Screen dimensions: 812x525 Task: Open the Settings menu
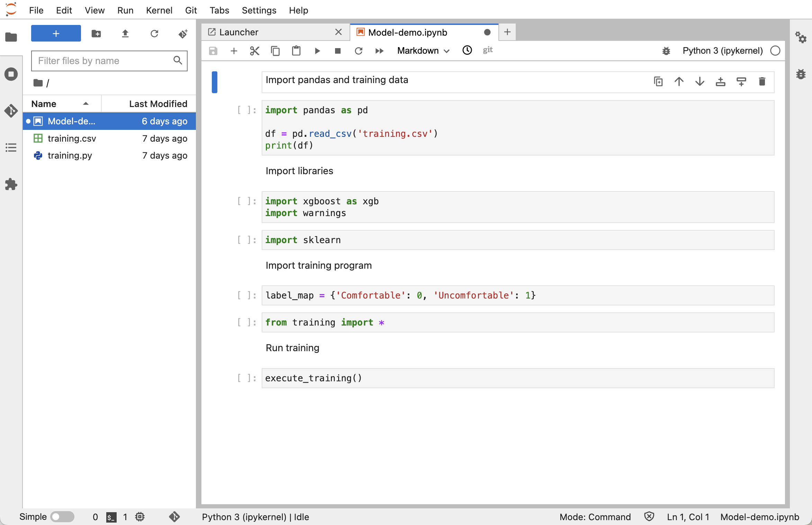[x=258, y=10]
